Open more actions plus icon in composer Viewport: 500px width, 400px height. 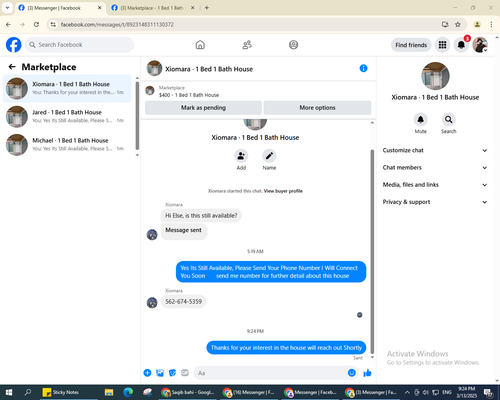(147, 373)
